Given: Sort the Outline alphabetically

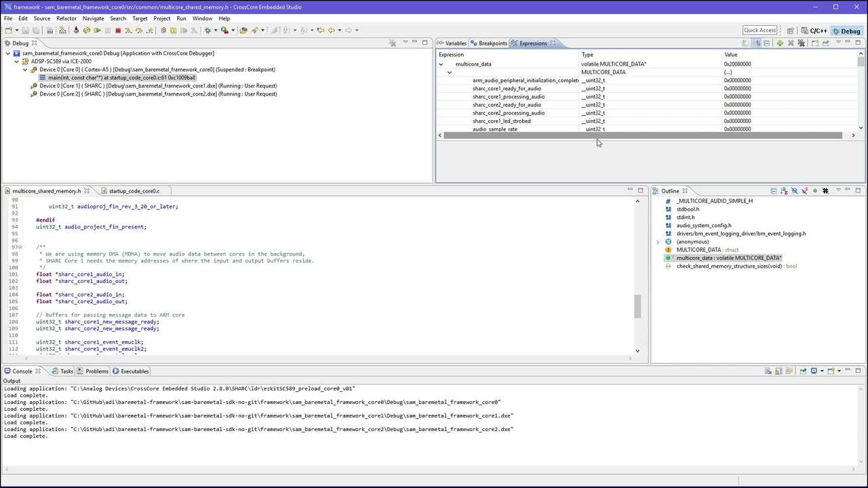Looking at the screenshot, I should (783, 191).
